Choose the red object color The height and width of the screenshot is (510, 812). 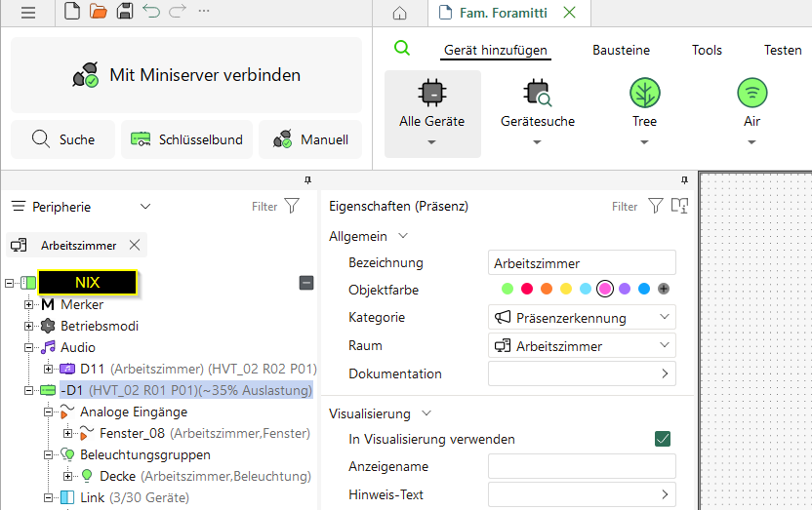527,289
